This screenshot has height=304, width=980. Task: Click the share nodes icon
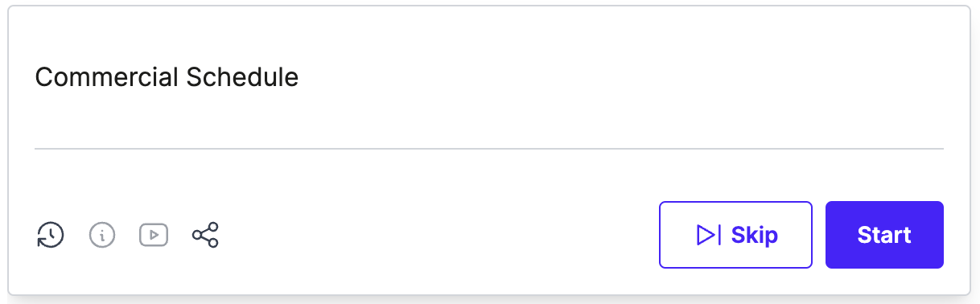tap(205, 235)
